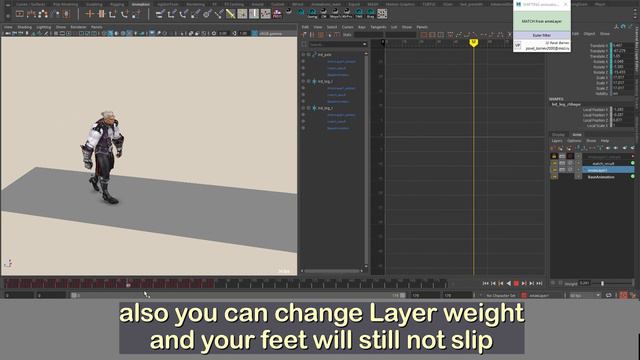Click green status dot of BaseAnimation layer
640x360 pixels.
coord(633,177)
